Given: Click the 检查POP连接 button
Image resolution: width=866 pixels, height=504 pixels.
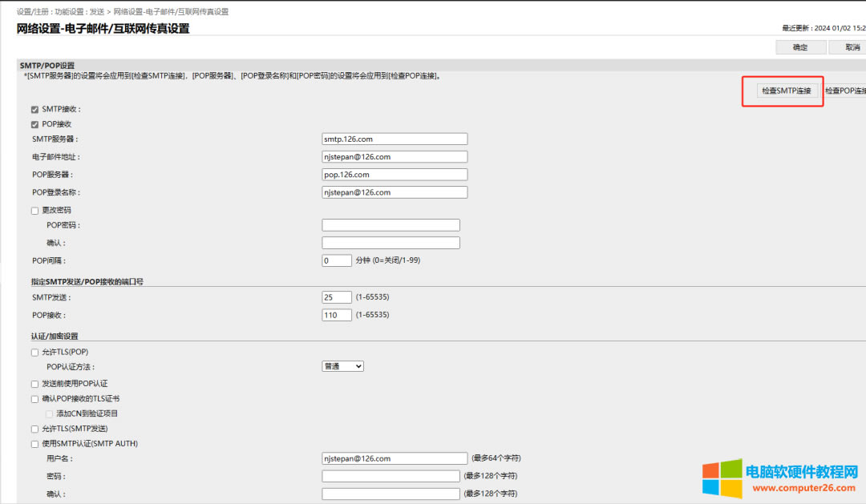Looking at the screenshot, I should pos(845,91).
